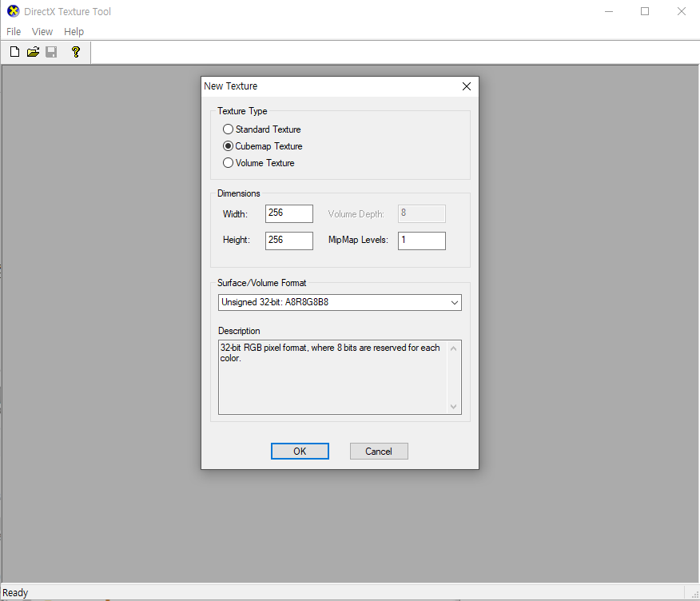Minimize the DirectX Texture Tool window
Screen dimensions: 700x601
tap(609, 11)
